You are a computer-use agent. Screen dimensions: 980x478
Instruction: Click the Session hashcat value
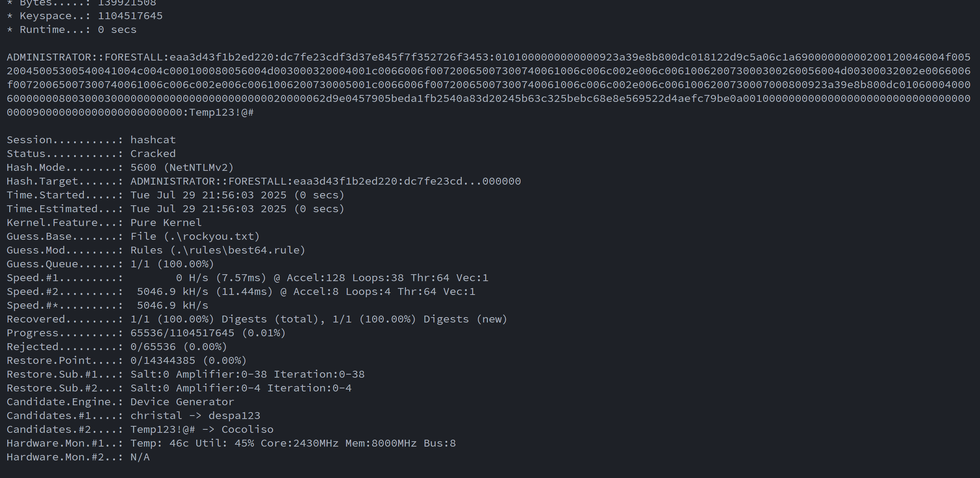pos(153,140)
